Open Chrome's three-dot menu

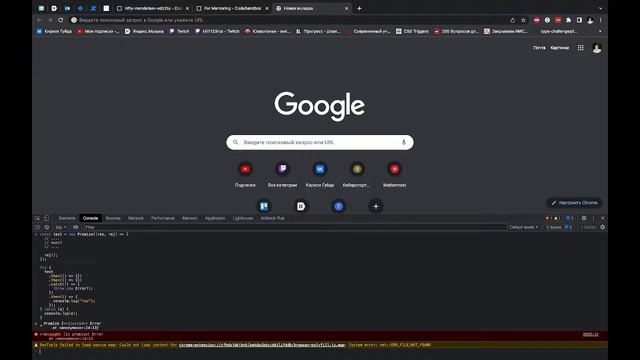pyautogui.click(x=600, y=20)
